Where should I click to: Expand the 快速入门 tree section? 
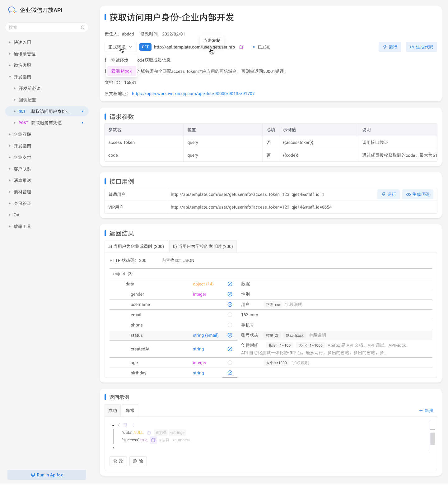[x=10, y=42]
